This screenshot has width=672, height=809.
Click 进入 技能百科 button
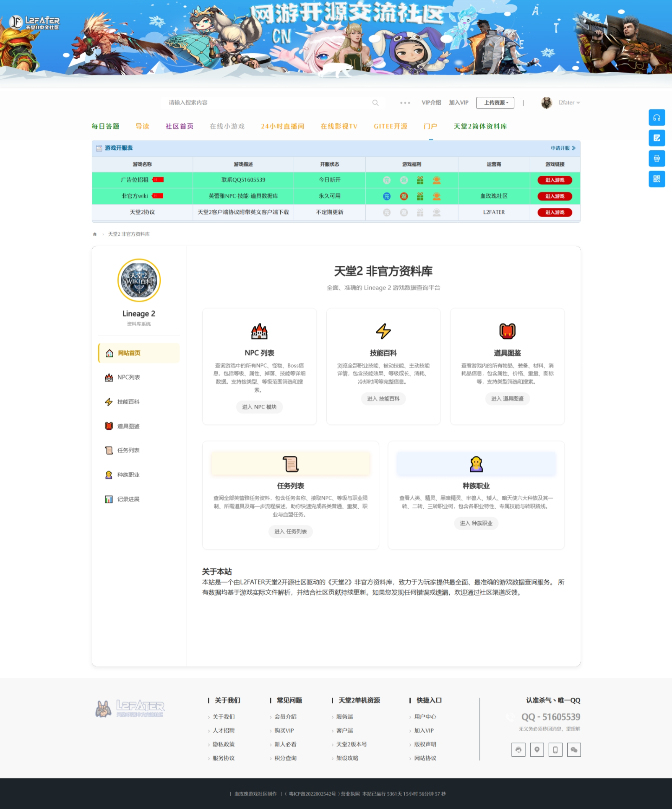[x=383, y=399]
